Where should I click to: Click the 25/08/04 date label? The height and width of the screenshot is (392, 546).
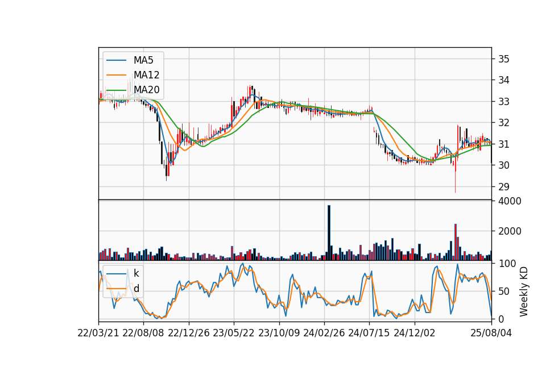click(x=491, y=333)
